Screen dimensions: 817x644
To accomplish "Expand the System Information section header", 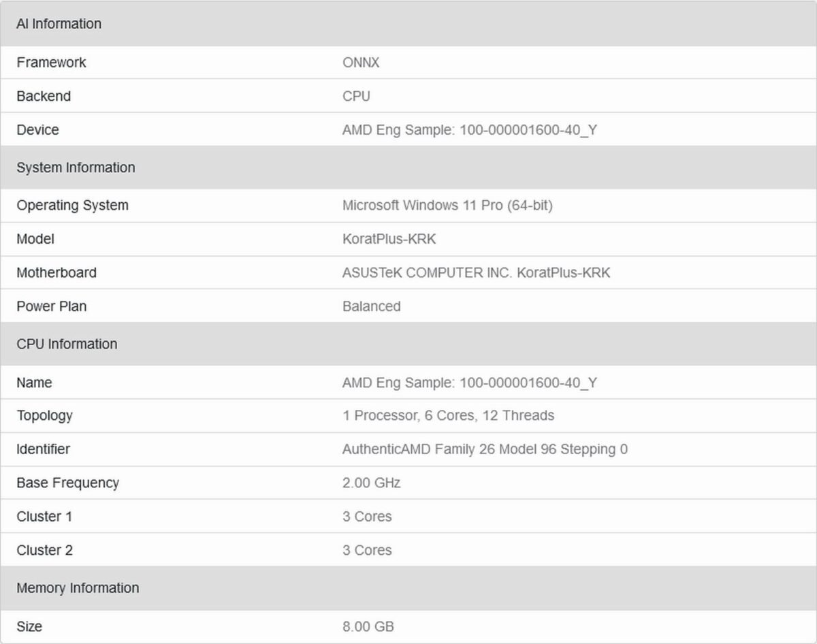I will [x=76, y=167].
